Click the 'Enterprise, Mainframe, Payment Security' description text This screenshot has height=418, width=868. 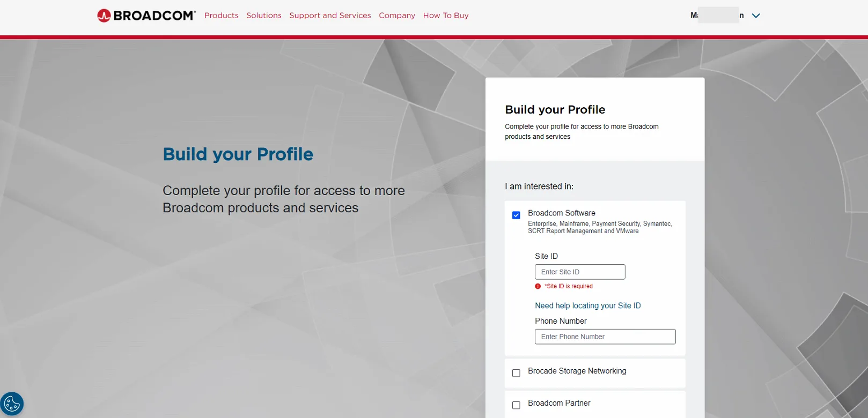pos(600,227)
